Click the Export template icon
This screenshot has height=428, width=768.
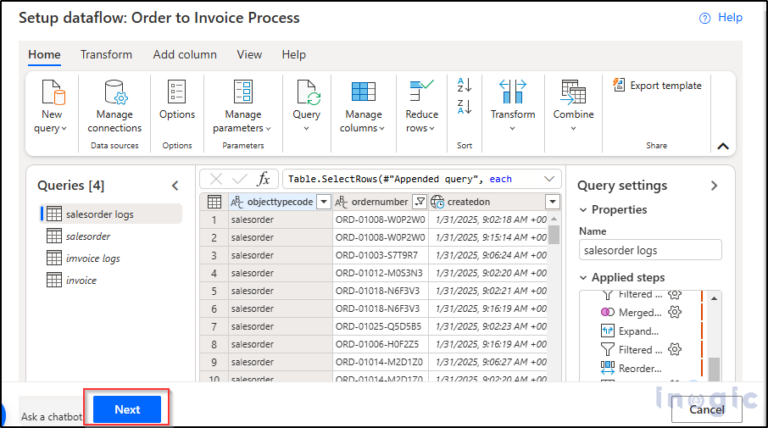pos(620,86)
